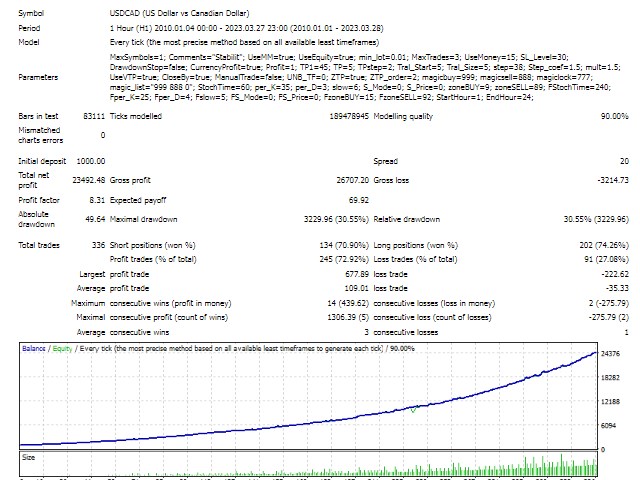Click the Period date range value

tap(247, 28)
